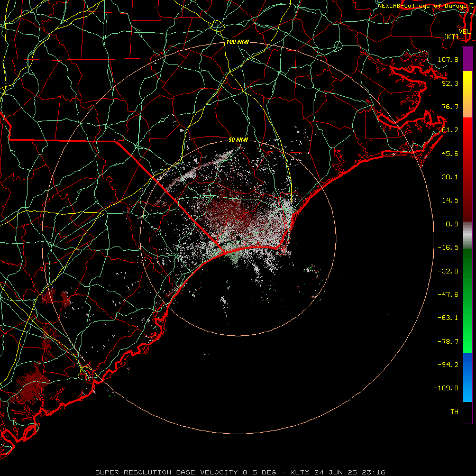Click the -32.0 velocity scale value

click(x=448, y=271)
